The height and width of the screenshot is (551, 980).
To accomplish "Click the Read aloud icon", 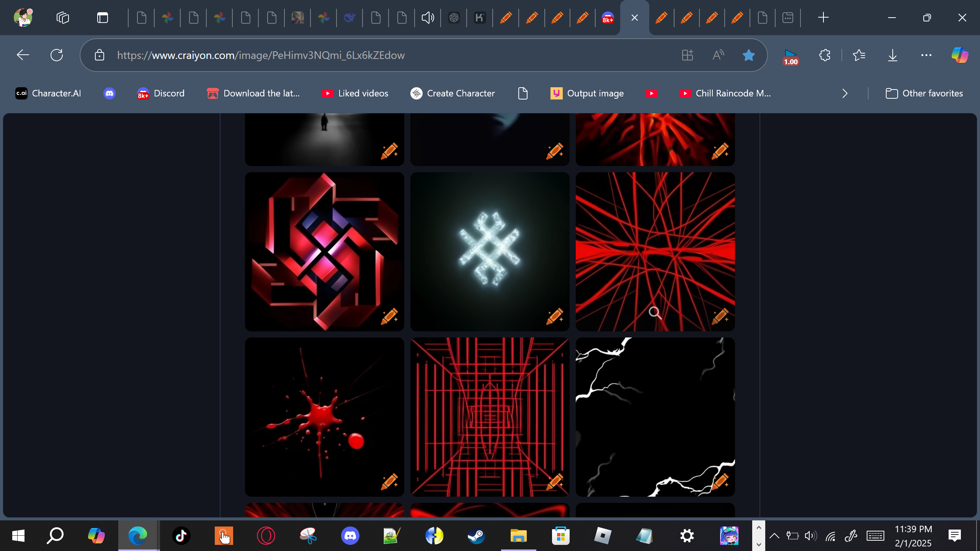I will 718,55.
